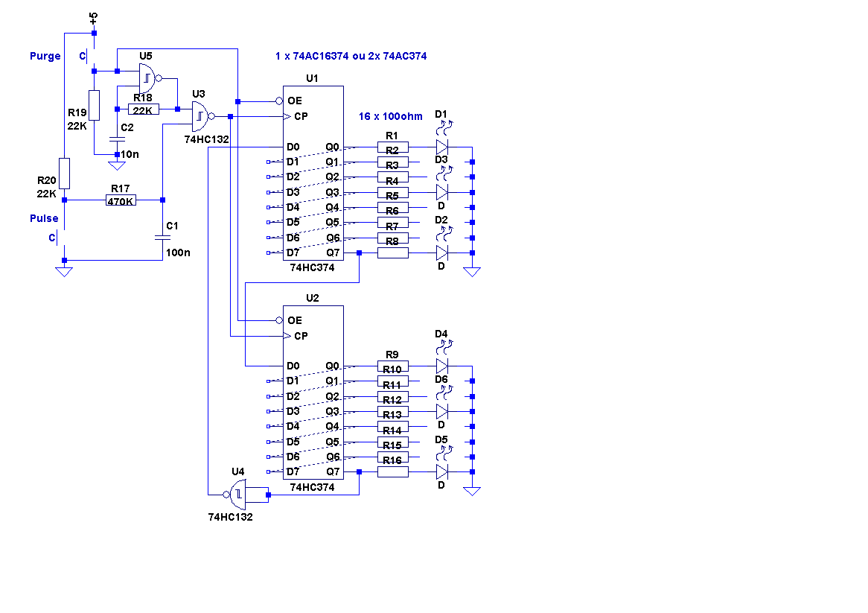Click the Q7 output pin on U2

[x=333, y=471]
